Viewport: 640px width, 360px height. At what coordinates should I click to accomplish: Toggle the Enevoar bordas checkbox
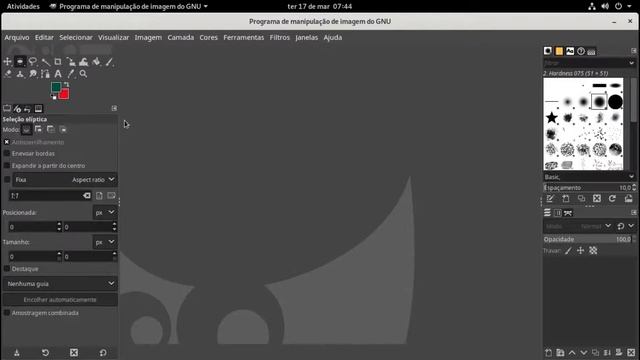7,153
